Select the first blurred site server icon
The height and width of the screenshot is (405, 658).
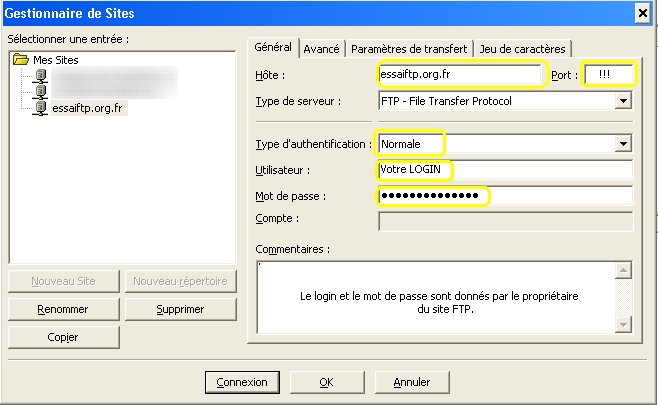(x=40, y=76)
